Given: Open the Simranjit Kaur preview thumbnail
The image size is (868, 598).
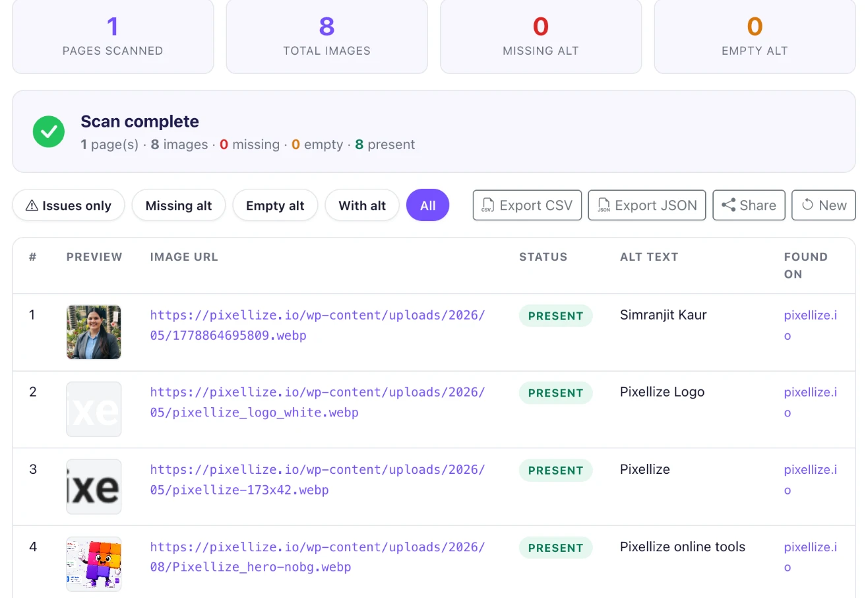Looking at the screenshot, I should (94, 332).
